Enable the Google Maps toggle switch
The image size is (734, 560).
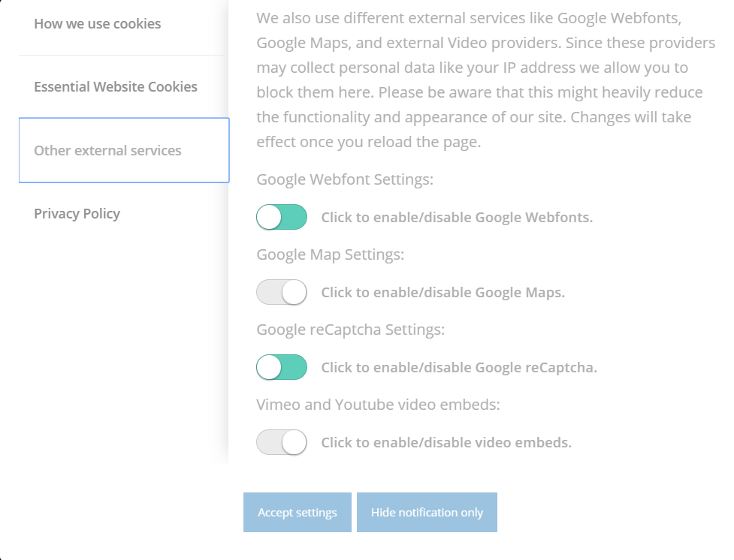click(282, 293)
